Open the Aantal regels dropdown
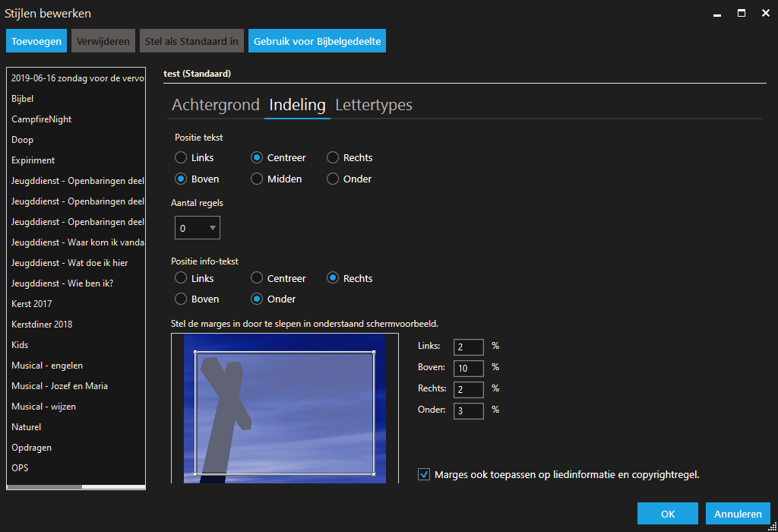The height and width of the screenshot is (532, 778). click(x=198, y=228)
